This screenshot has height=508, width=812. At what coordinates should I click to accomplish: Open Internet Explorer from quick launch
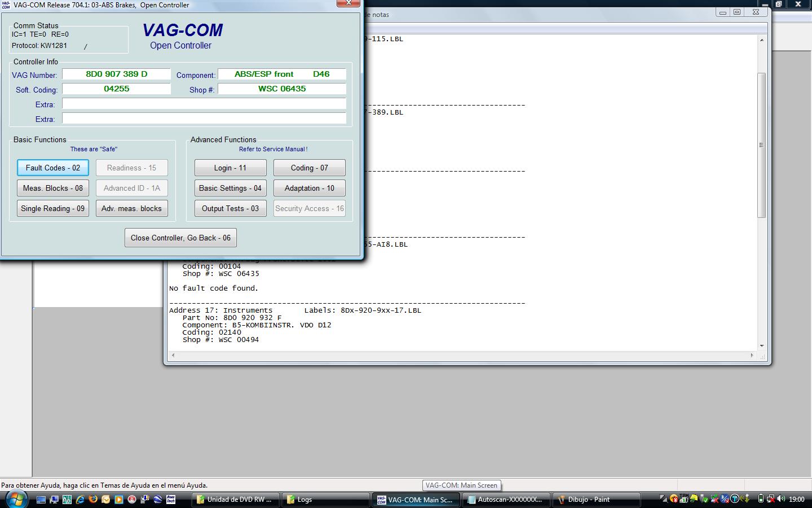pos(80,500)
